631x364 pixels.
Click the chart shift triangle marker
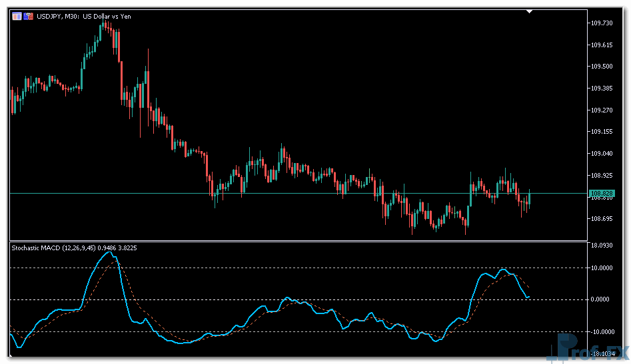click(530, 11)
